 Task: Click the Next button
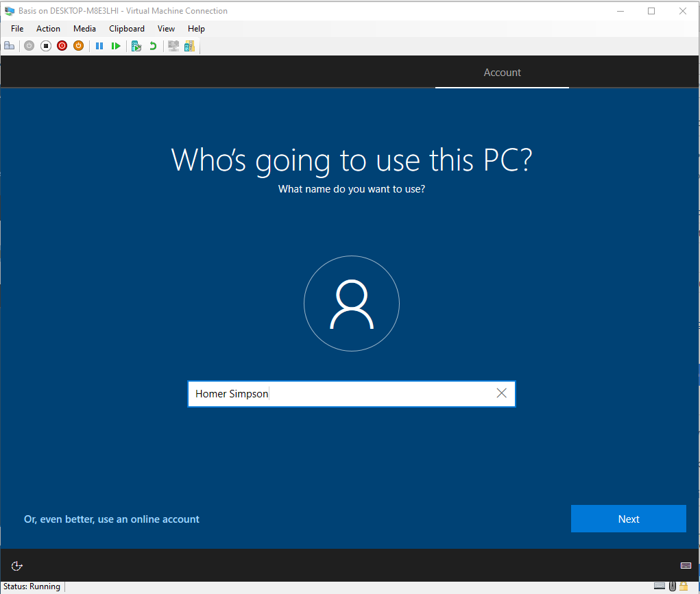point(629,519)
